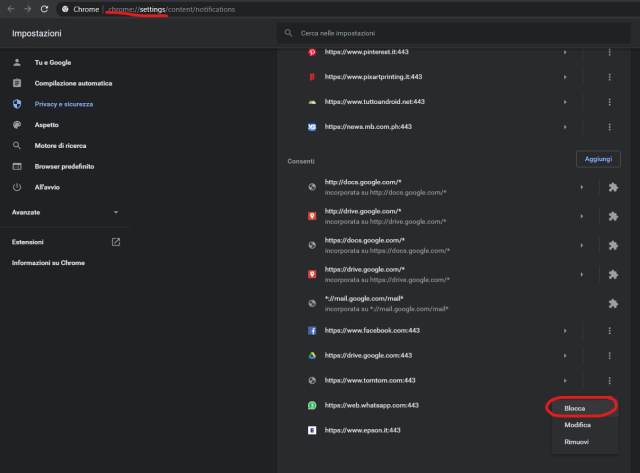The height and width of the screenshot is (473, 640).
Task: Select Rimuovi in the context menu
Action: (x=577, y=443)
